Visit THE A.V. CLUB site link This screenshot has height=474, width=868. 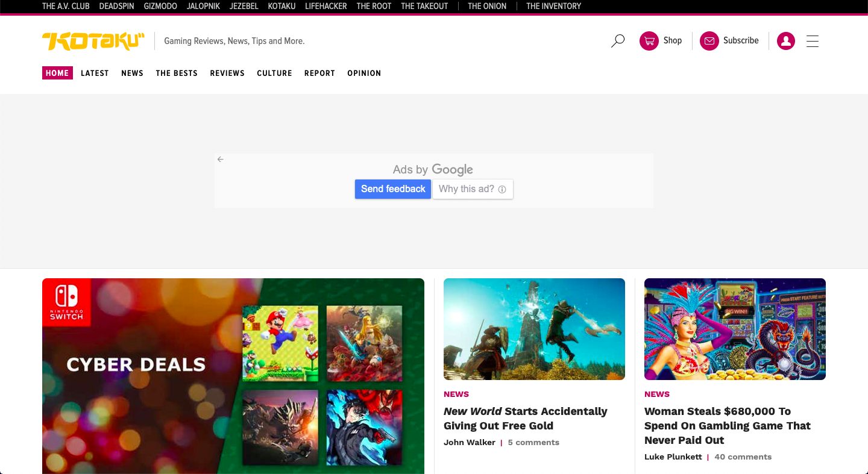(66, 6)
